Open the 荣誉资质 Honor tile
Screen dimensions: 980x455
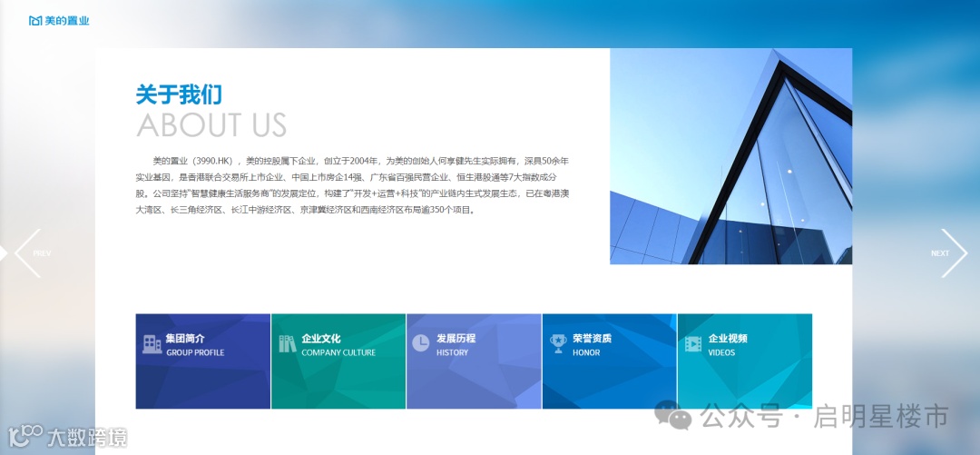click(610, 361)
